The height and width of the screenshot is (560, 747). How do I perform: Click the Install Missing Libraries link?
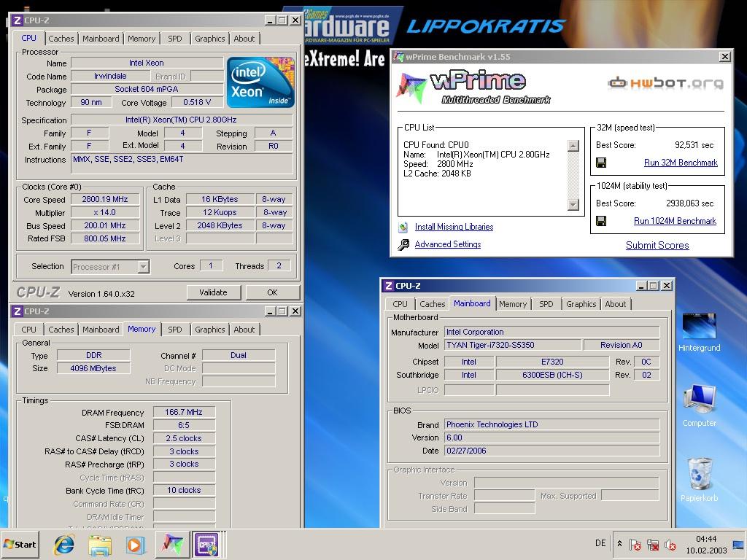click(454, 227)
